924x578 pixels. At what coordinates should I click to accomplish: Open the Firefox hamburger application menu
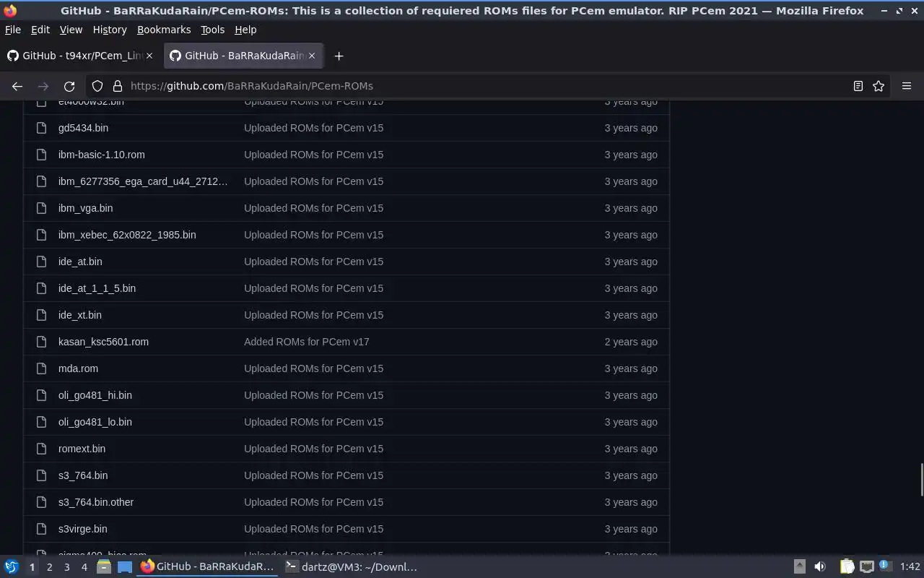(x=907, y=86)
